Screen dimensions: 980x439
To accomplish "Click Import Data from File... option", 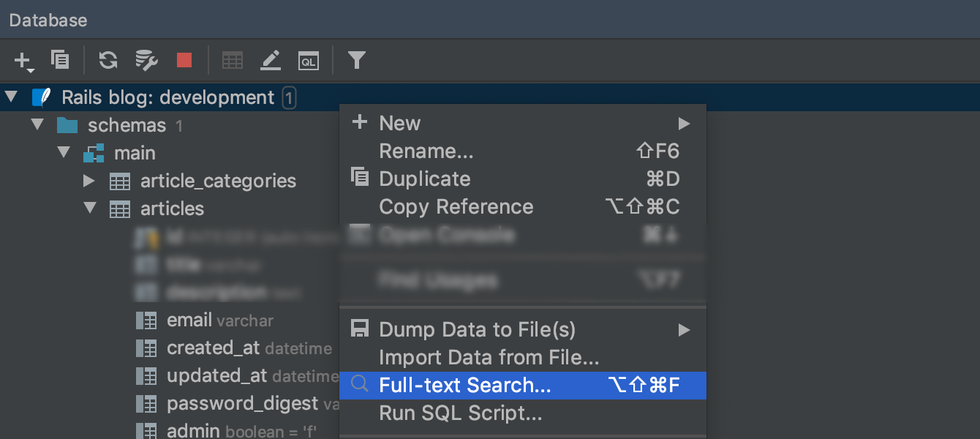I will point(489,358).
